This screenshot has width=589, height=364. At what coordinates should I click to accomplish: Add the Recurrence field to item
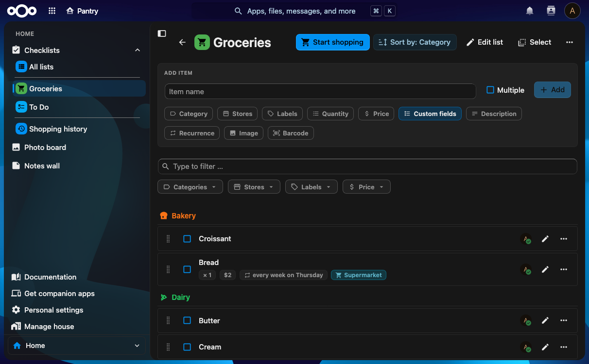pos(192,133)
